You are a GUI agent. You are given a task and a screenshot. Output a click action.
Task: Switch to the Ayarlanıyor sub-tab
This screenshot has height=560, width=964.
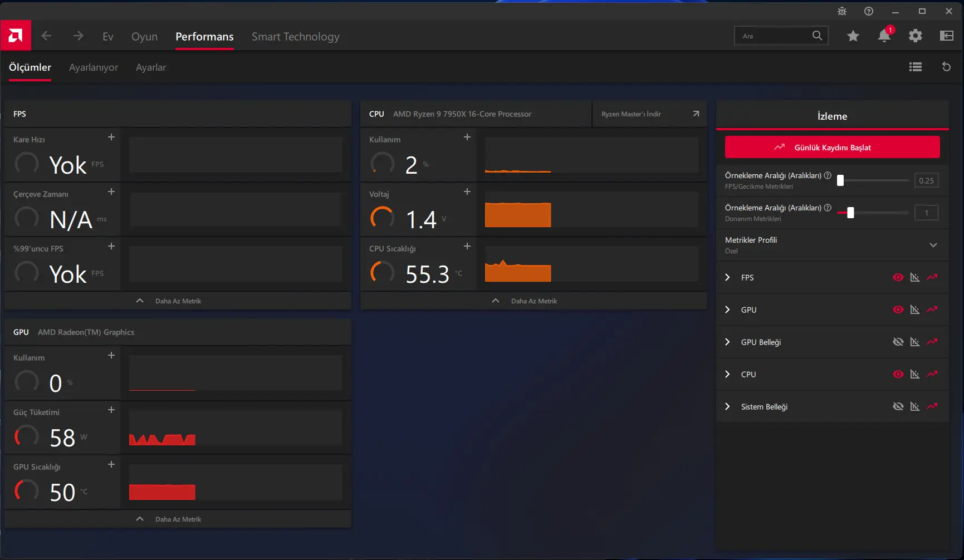(94, 67)
